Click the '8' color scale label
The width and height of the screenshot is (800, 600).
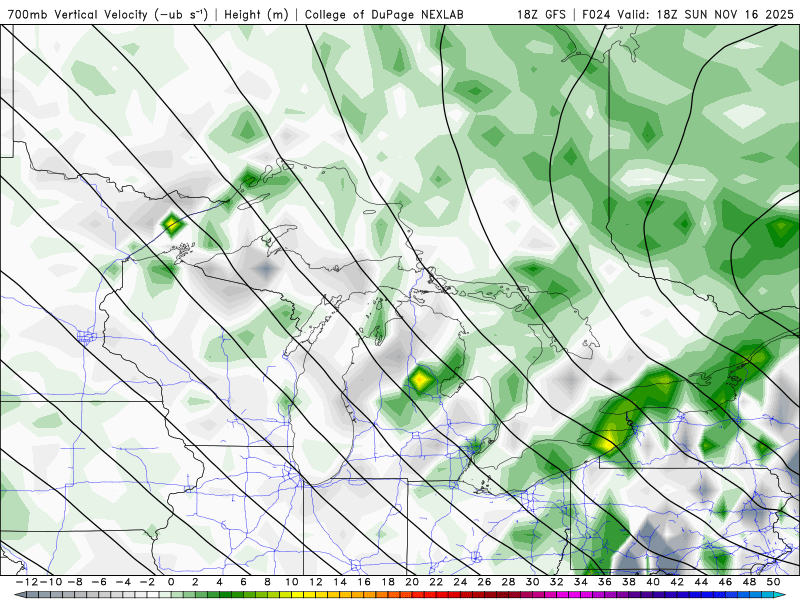pos(267,582)
